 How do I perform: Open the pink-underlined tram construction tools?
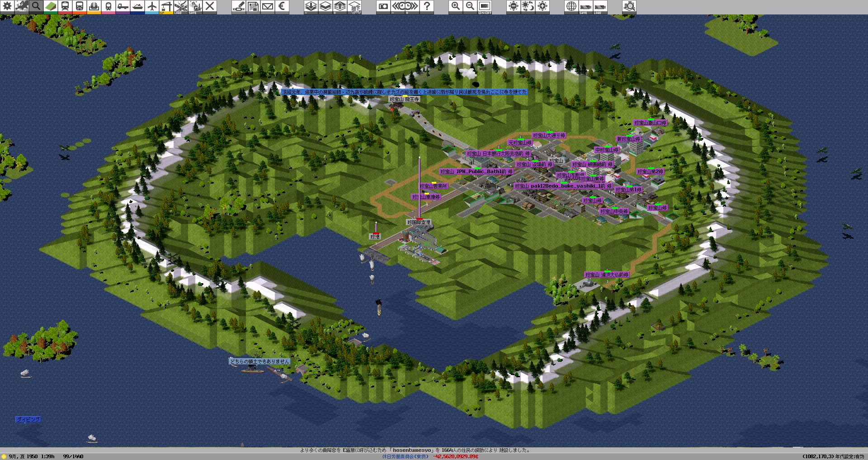point(108,7)
